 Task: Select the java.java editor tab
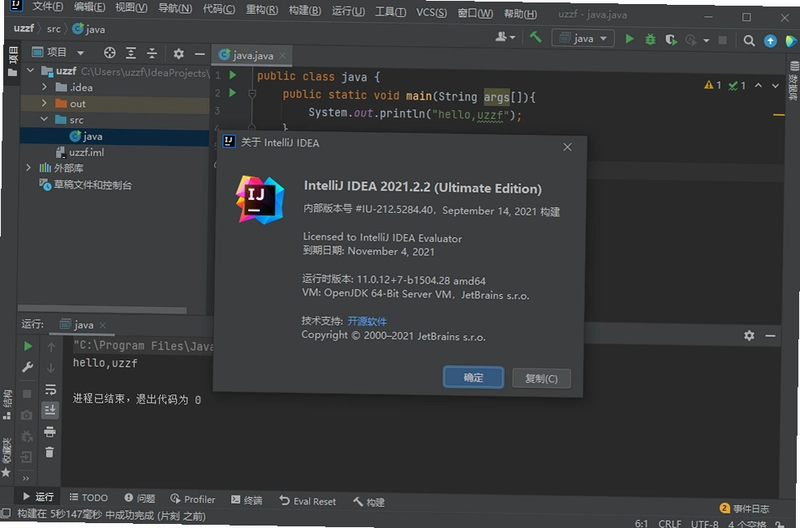[x=253, y=55]
